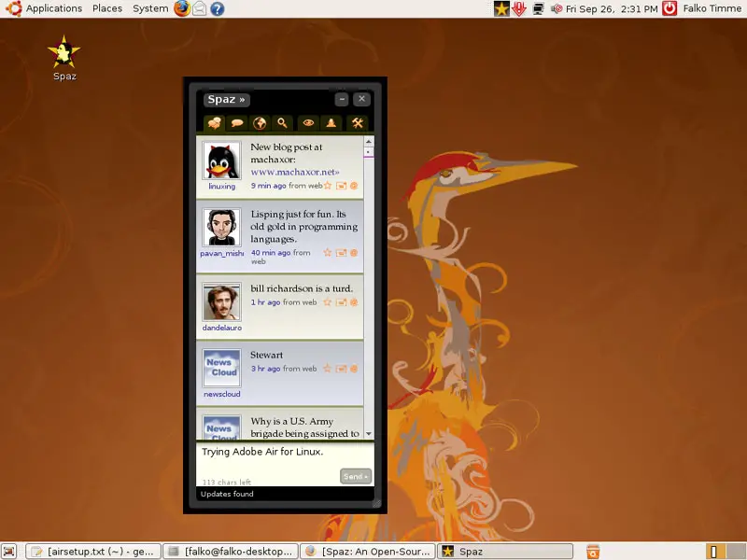
Task: Open the mail envelope launcher in top panel
Action: (x=200, y=8)
